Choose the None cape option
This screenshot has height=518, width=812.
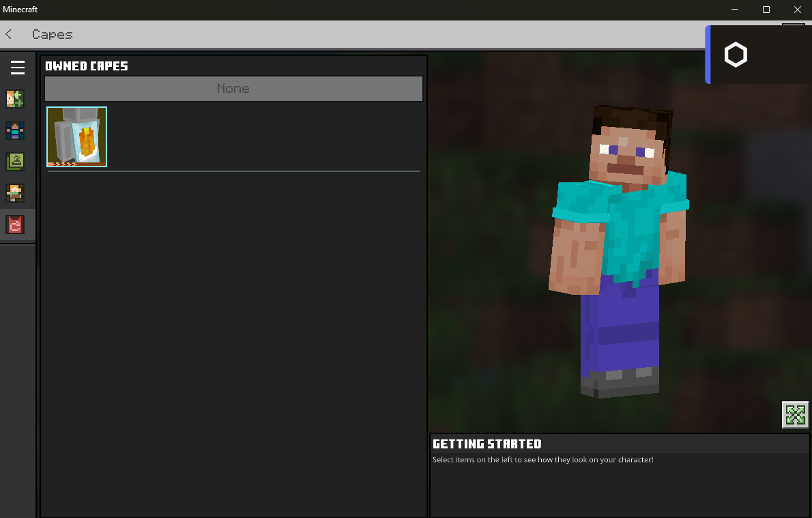click(x=233, y=89)
